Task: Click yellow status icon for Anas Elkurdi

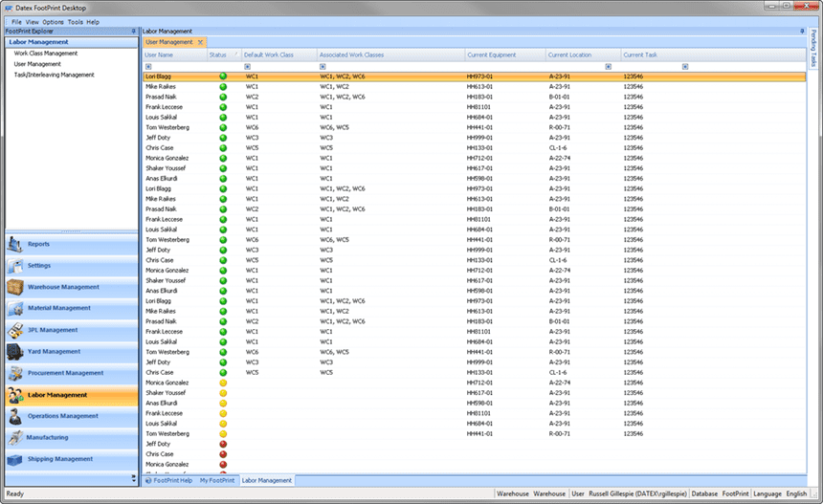Action: (223, 404)
